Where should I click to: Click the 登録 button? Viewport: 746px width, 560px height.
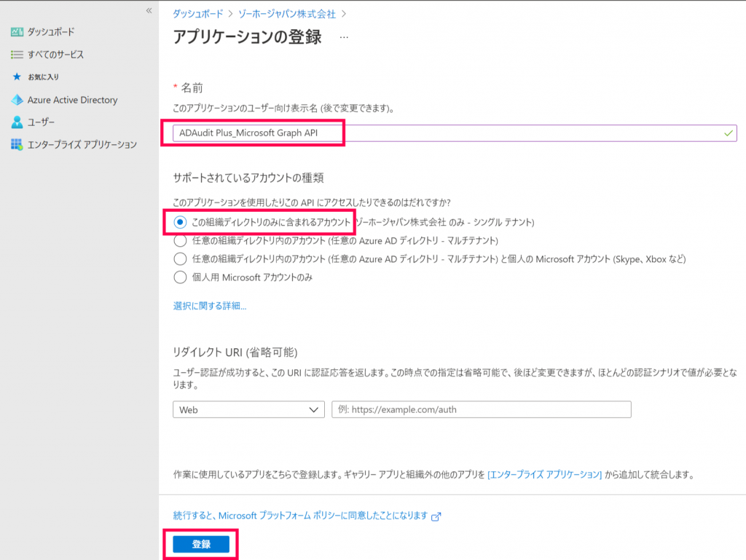pyautogui.click(x=201, y=544)
